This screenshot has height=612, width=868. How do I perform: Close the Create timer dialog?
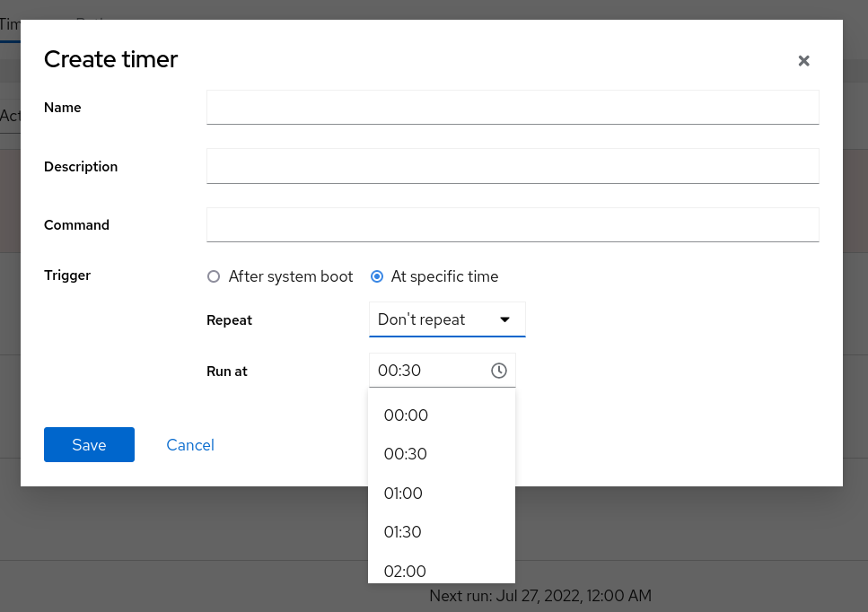803,61
